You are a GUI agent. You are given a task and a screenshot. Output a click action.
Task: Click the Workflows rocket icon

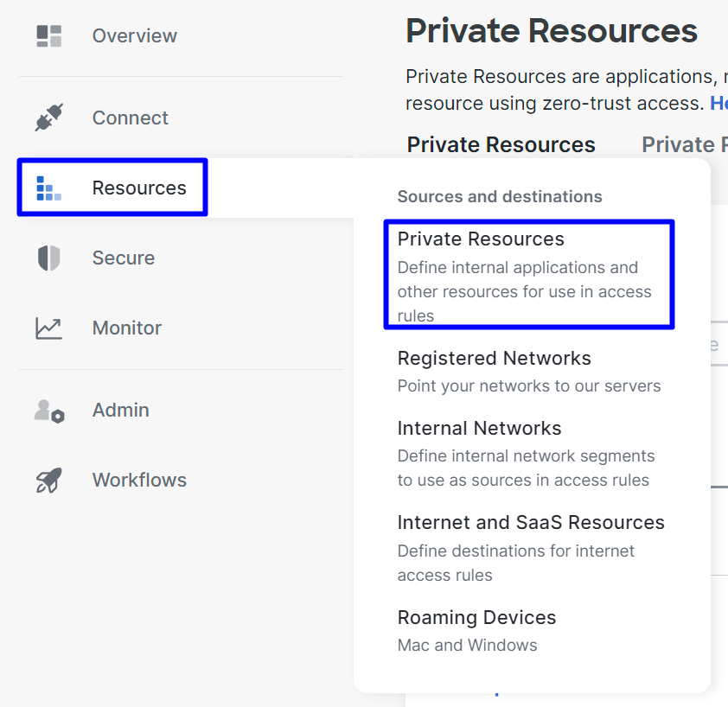[48, 480]
